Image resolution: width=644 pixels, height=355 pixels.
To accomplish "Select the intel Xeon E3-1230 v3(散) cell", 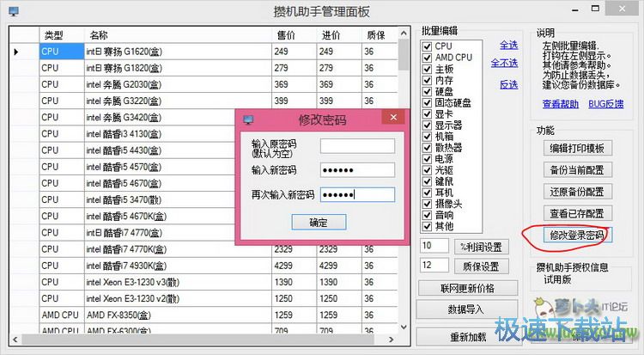I will point(178,282).
